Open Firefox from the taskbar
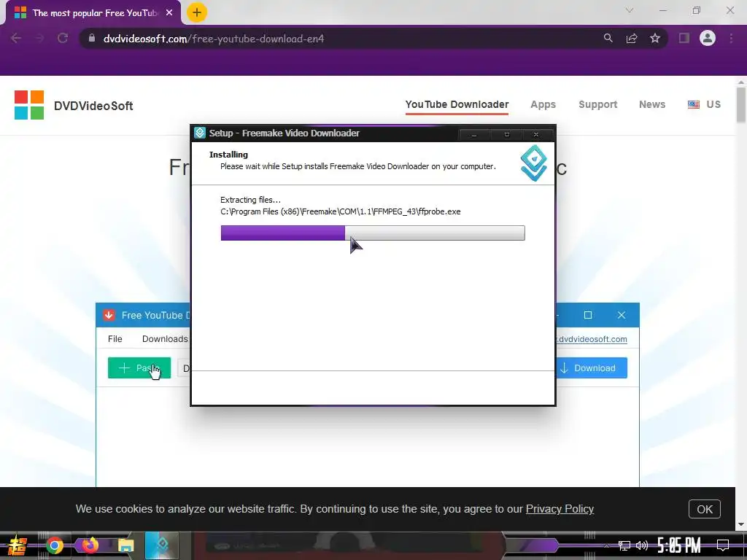Image resolution: width=747 pixels, height=560 pixels. pyautogui.click(x=90, y=545)
